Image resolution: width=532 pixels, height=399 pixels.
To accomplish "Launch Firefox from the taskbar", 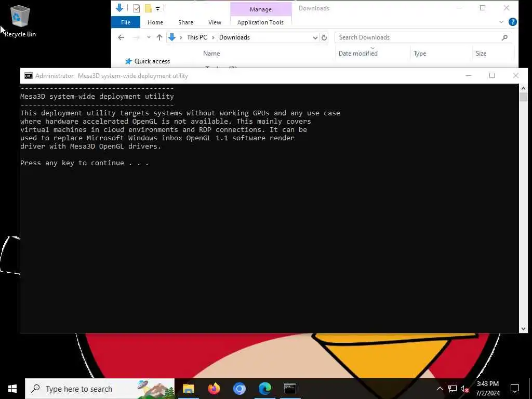I will 214,389.
